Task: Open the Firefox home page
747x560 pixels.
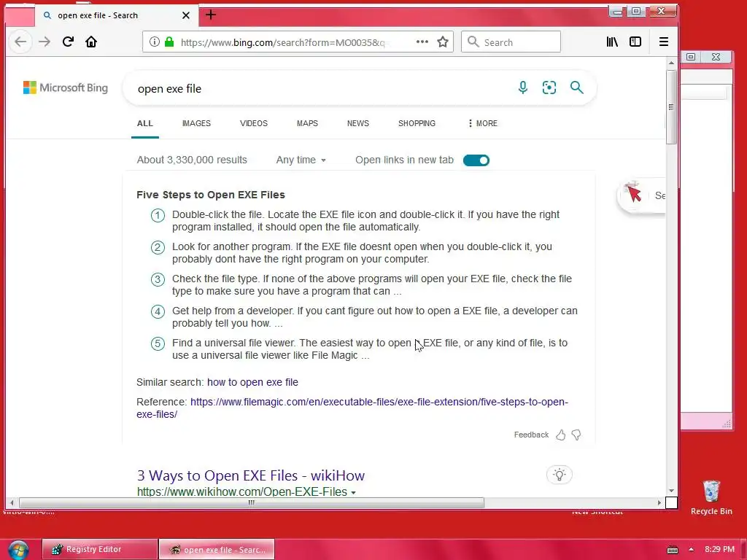Action: (x=91, y=42)
